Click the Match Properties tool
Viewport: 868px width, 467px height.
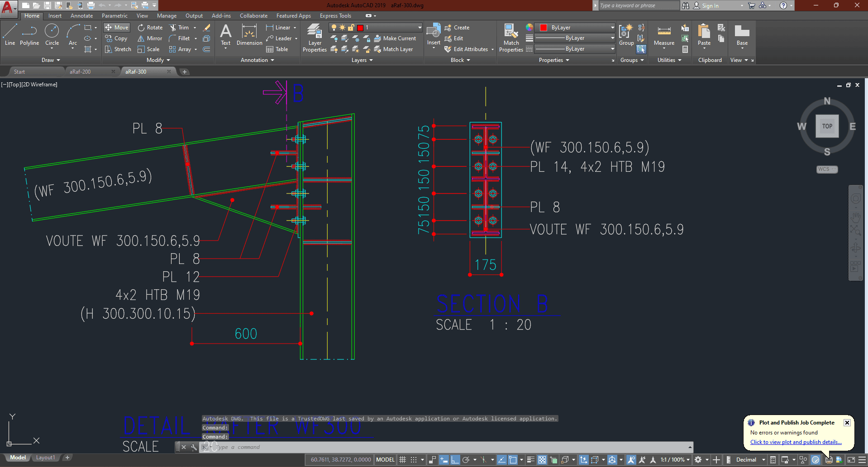click(511, 38)
